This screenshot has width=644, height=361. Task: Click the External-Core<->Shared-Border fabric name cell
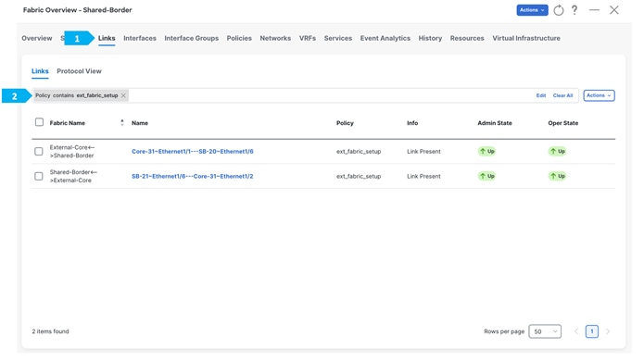point(72,152)
